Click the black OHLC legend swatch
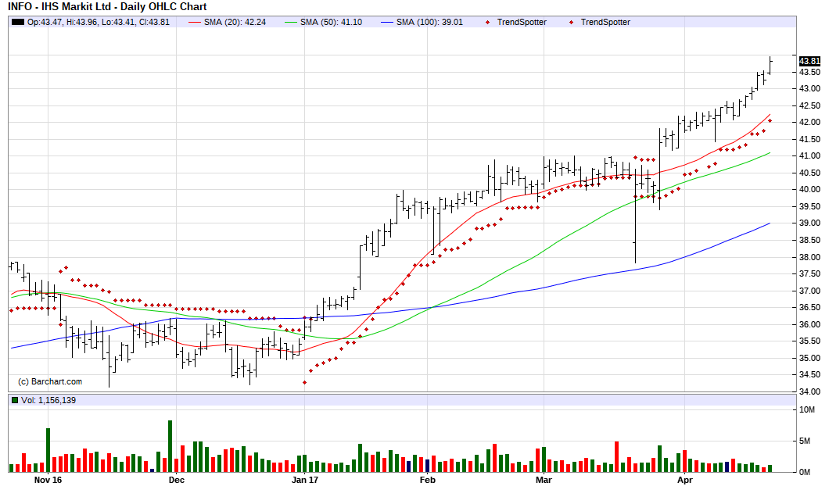829x504 pixels. tap(18, 22)
